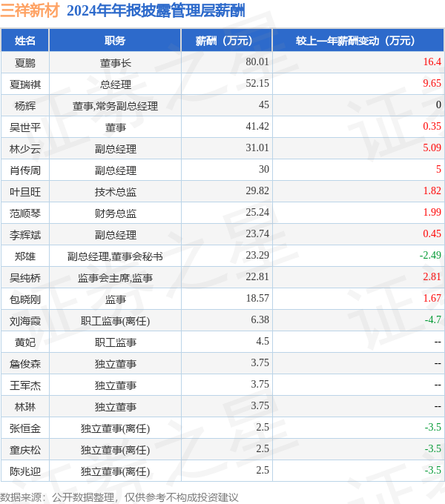Click the salary change value -4.7

coord(433,319)
